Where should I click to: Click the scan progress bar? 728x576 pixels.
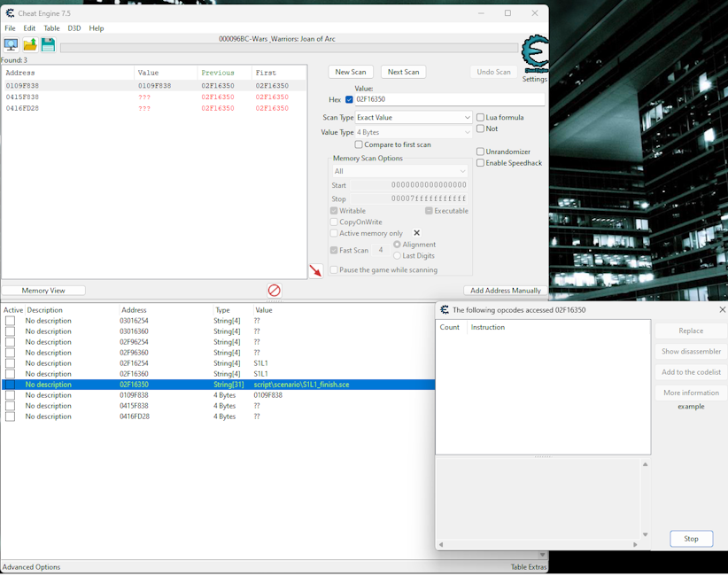point(289,48)
